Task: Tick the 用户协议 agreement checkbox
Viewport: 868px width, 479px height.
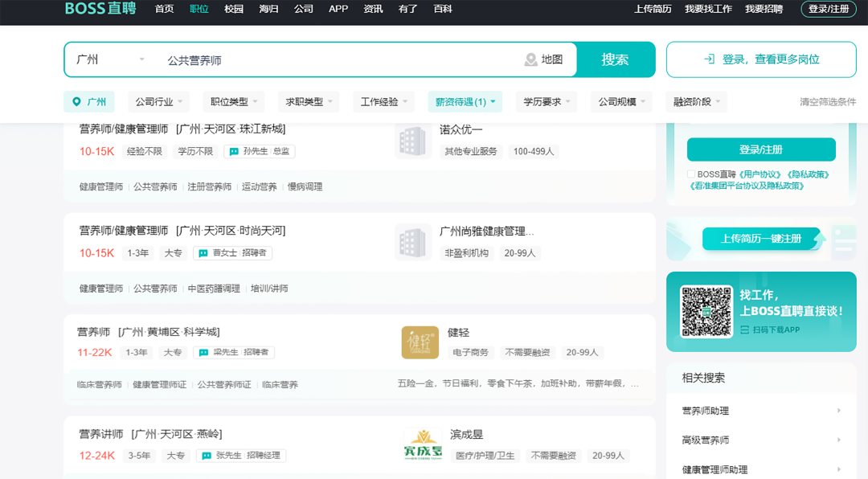Action: click(x=691, y=174)
